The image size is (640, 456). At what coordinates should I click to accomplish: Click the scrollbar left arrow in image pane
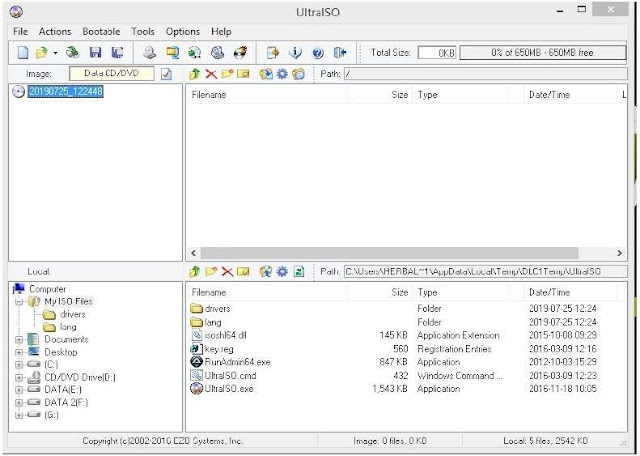tap(194, 253)
